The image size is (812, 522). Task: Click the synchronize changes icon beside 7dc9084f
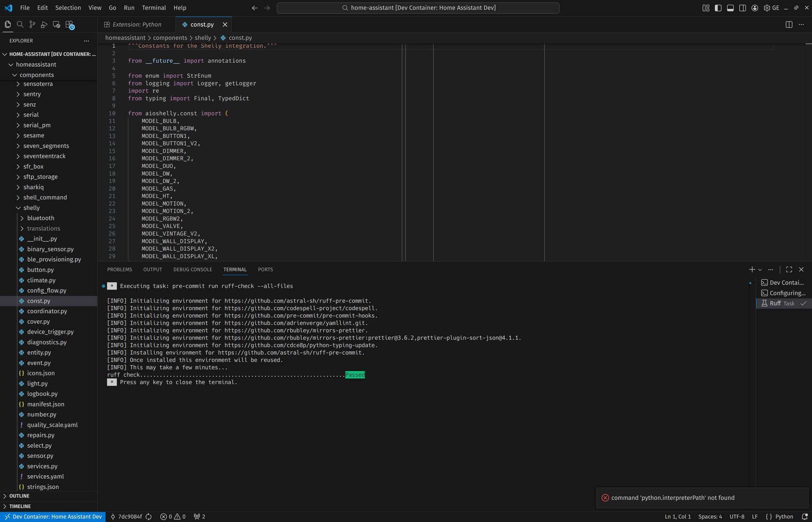click(x=149, y=517)
